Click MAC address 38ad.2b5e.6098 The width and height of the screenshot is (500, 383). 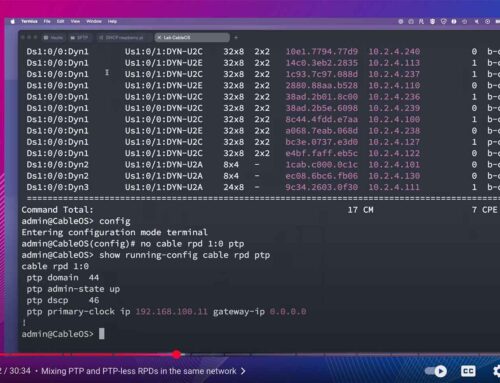[322, 108]
